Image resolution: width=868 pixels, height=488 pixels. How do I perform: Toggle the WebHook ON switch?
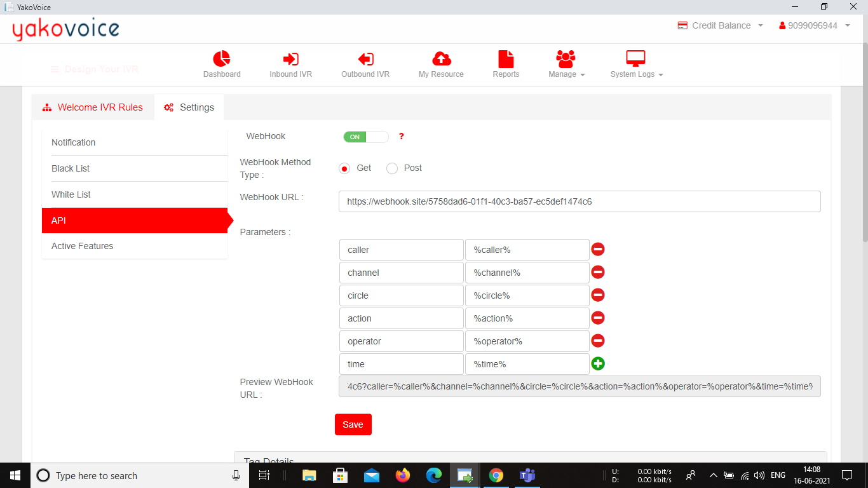coord(365,137)
